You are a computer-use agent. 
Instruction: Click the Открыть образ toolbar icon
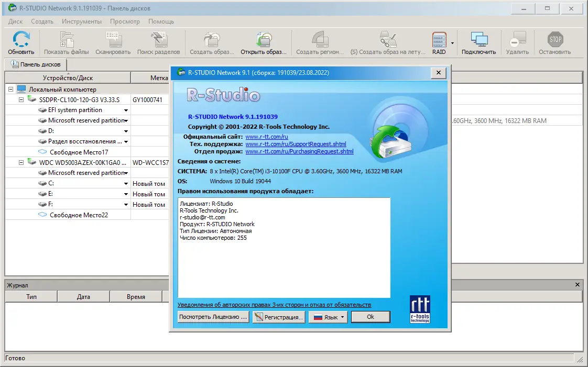tap(264, 39)
